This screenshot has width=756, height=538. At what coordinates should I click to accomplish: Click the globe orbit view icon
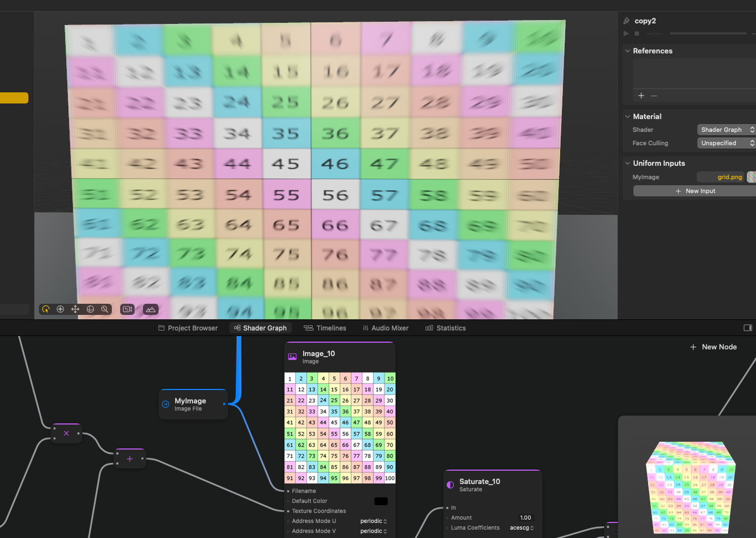click(90, 309)
